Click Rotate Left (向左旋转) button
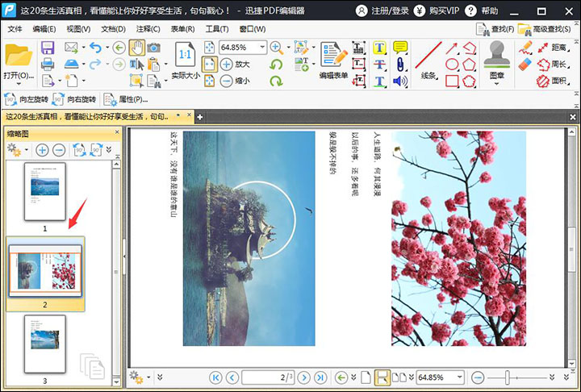 point(27,99)
